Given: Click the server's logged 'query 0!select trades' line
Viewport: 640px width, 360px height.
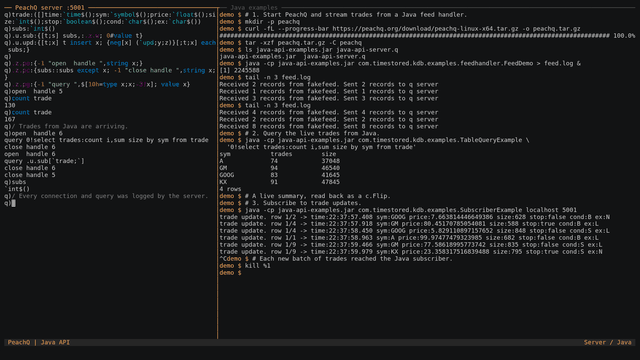Looking at the screenshot, I should (x=106, y=140).
